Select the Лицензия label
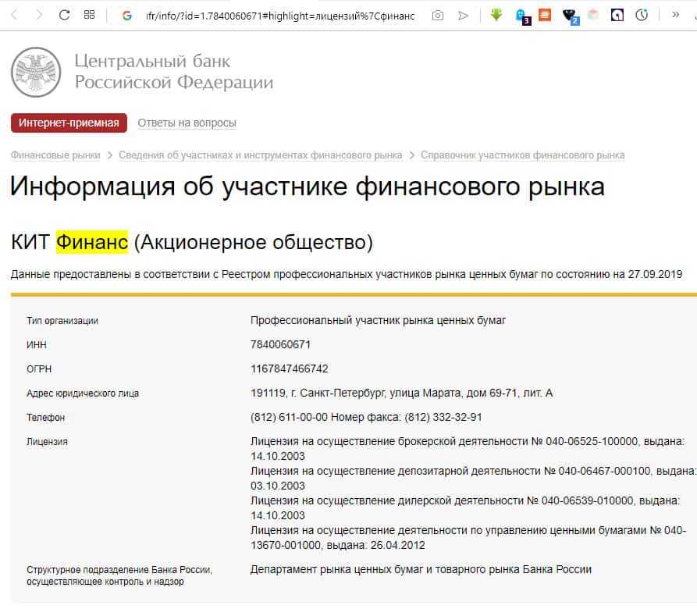 47,442
